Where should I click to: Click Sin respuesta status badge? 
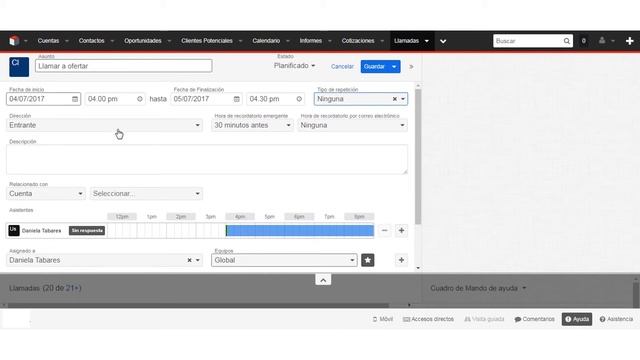point(87,231)
